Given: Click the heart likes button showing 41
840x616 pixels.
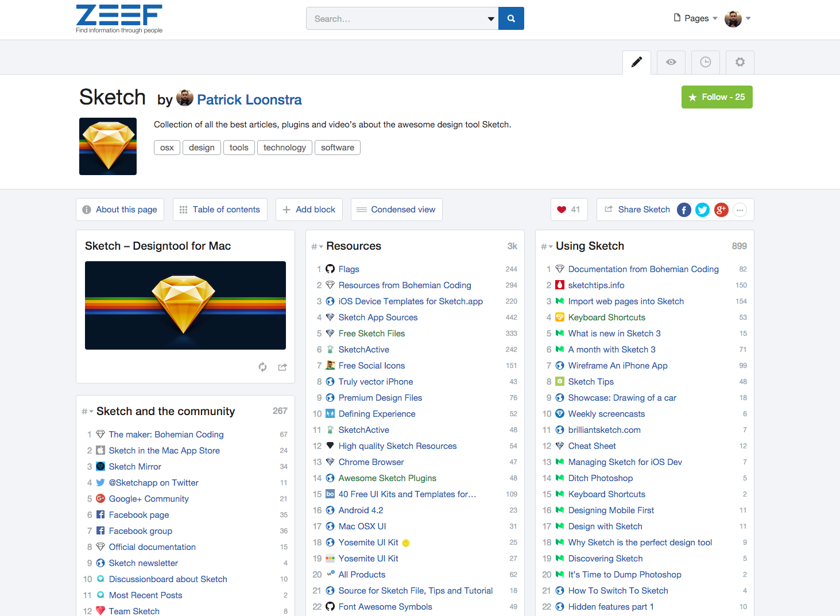Looking at the screenshot, I should pyautogui.click(x=568, y=210).
